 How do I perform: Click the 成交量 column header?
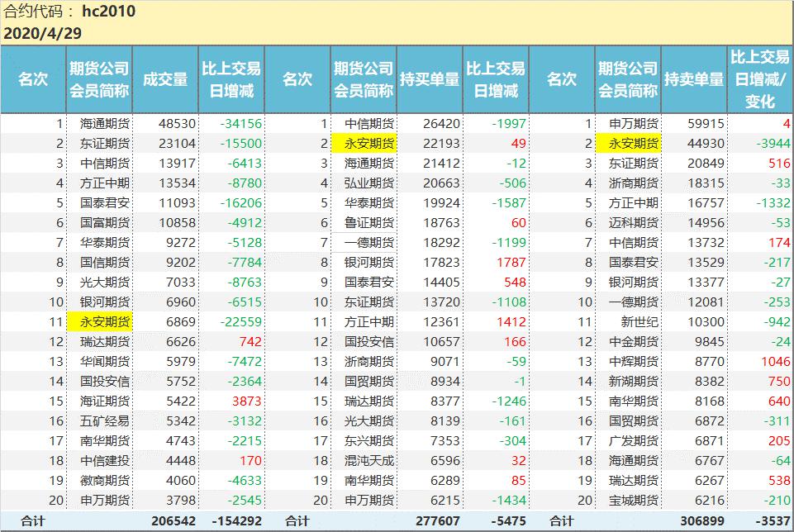165,79
